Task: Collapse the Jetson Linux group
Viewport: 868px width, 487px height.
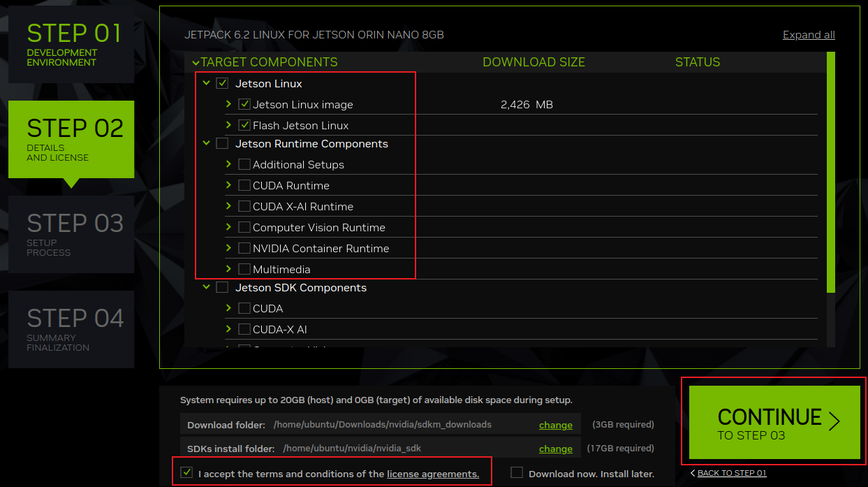Action: [206, 83]
